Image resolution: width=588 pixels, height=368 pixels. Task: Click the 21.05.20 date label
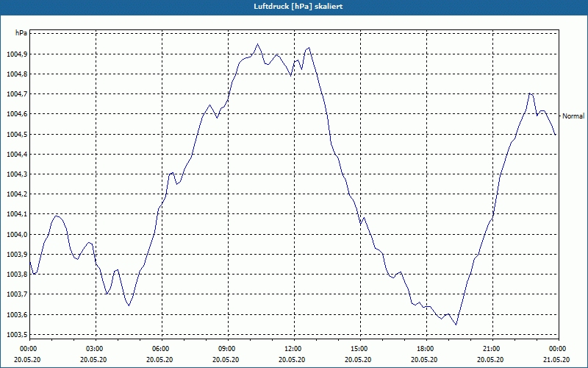pyautogui.click(x=556, y=359)
